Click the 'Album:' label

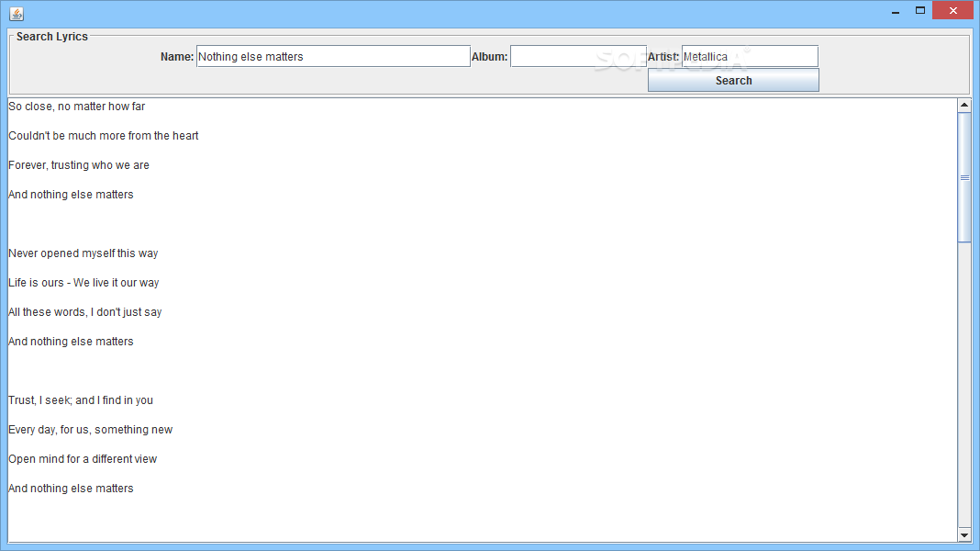[x=489, y=57]
